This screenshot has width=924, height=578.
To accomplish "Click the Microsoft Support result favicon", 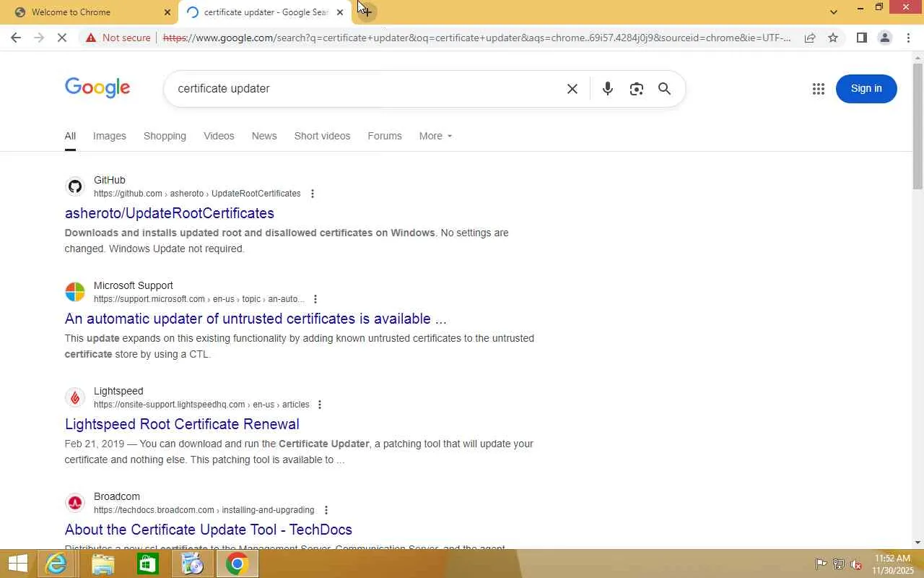I will 75,292.
